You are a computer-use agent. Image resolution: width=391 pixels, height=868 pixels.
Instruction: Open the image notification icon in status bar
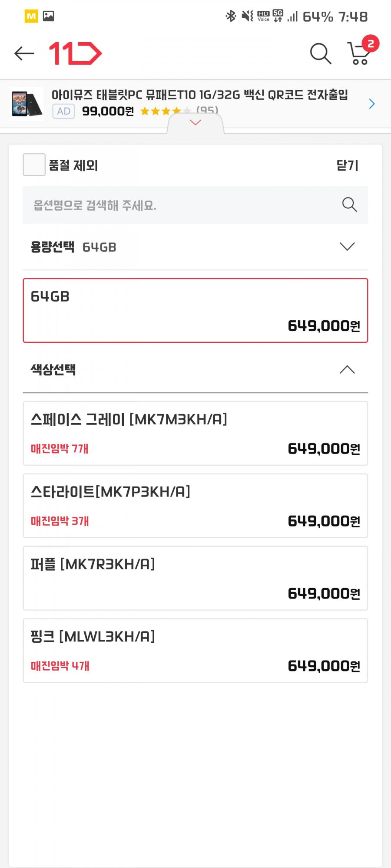(49, 16)
